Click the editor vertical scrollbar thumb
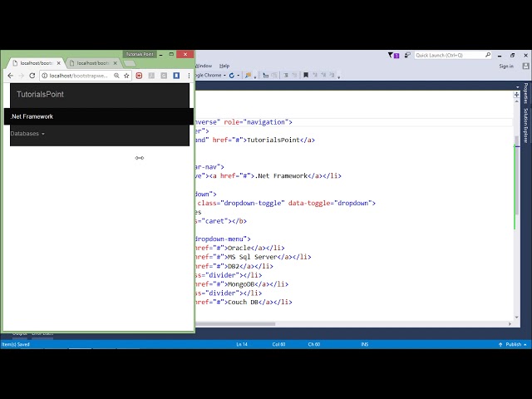Viewport: 532px width, 399px height. point(517,175)
